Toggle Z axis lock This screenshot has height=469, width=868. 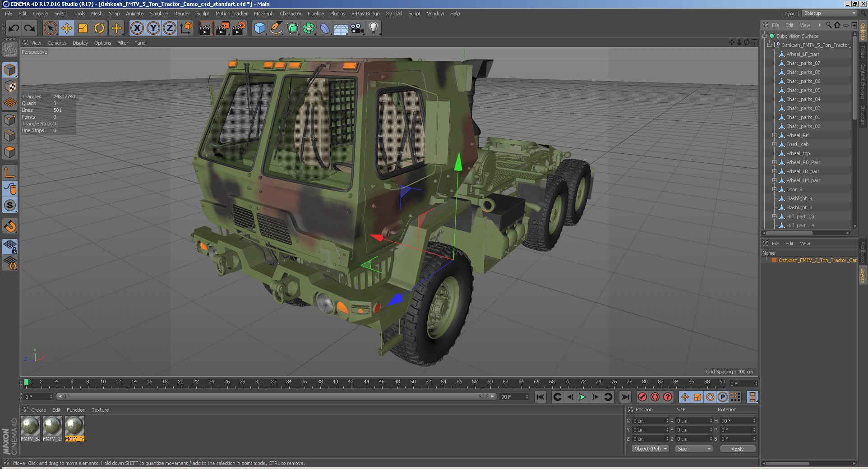tap(170, 28)
